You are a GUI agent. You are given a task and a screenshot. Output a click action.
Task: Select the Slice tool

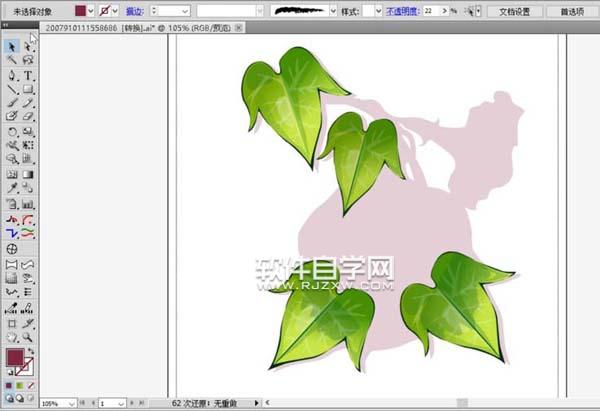[28, 324]
